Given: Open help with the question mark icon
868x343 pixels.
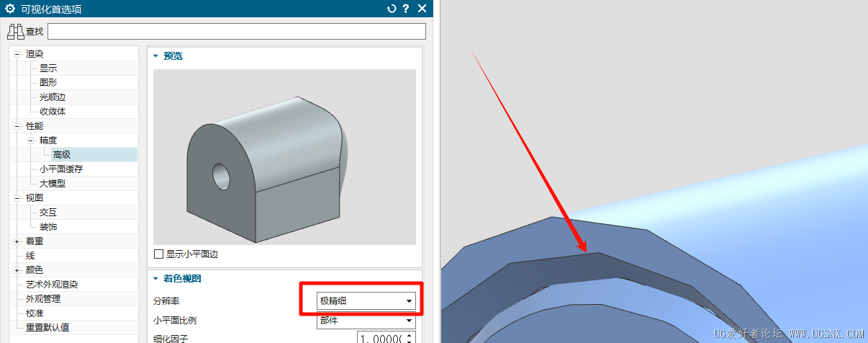Looking at the screenshot, I should tap(407, 9).
